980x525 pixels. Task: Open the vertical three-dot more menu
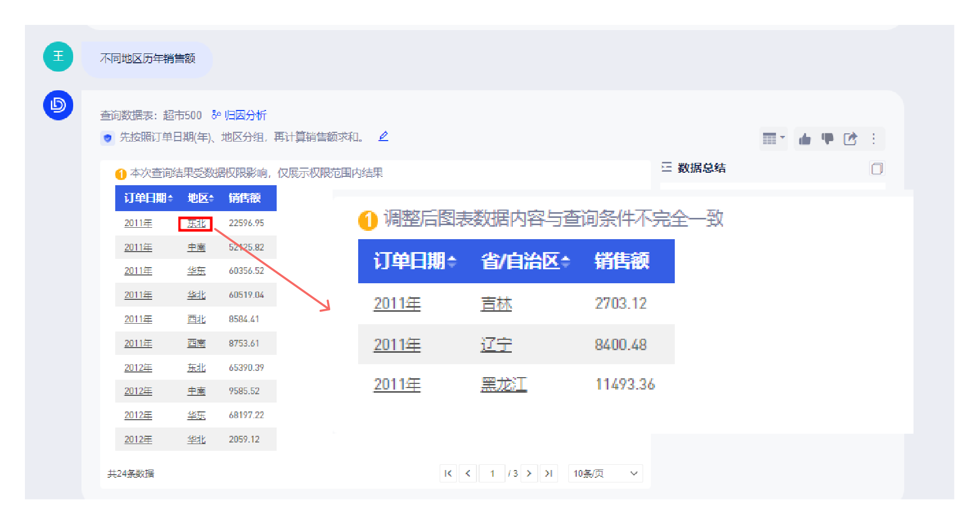[874, 139]
